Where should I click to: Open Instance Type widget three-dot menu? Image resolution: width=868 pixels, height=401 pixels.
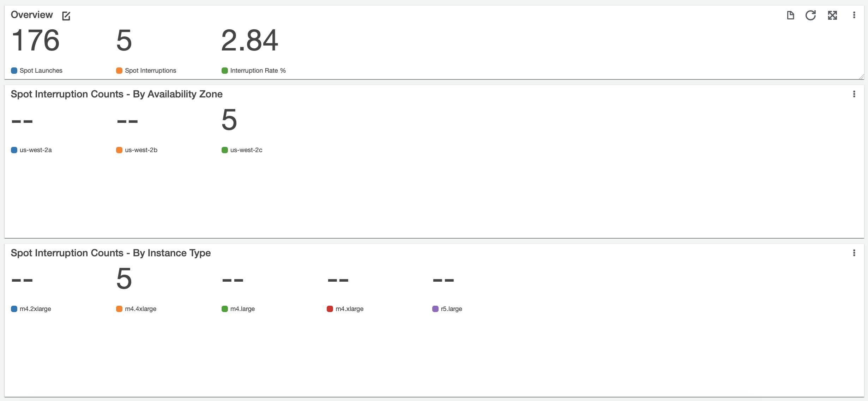coord(854,253)
